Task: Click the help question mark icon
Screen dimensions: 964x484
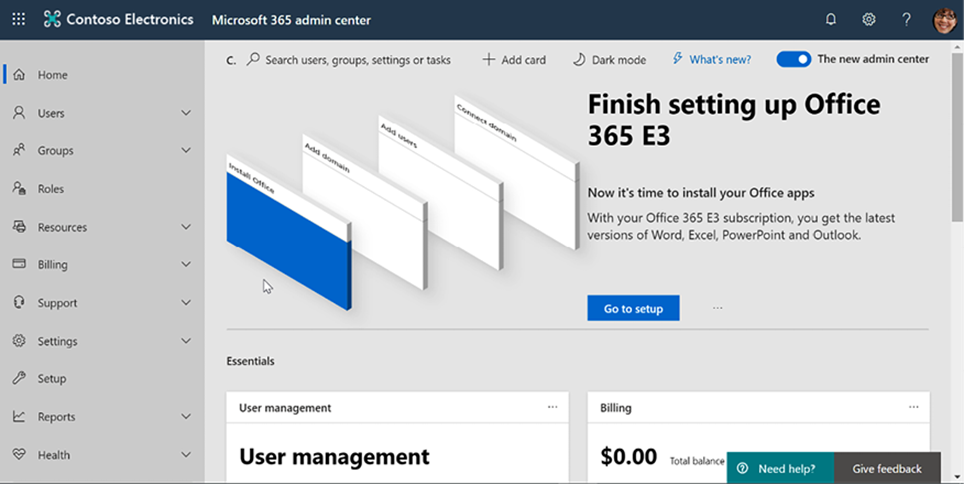Action: [x=906, y=20]
